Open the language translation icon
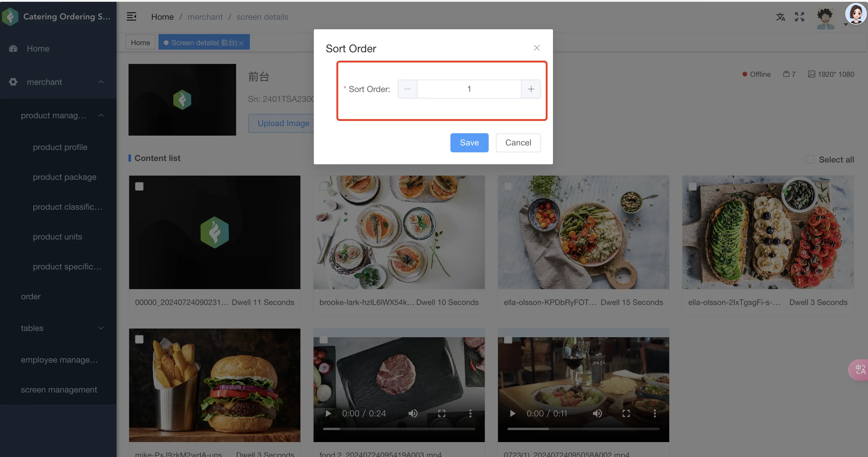 click(780, 17)
